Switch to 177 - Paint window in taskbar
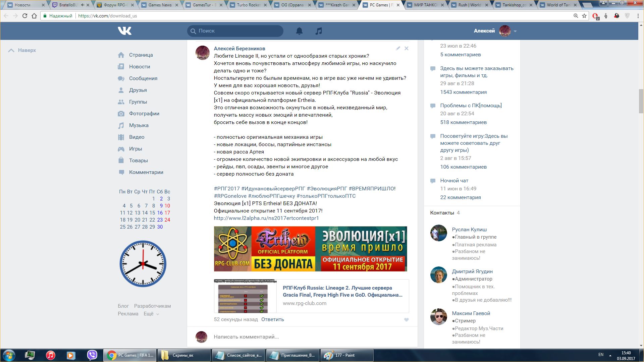This screenshot has height=362, width=644. click(347, 355)
